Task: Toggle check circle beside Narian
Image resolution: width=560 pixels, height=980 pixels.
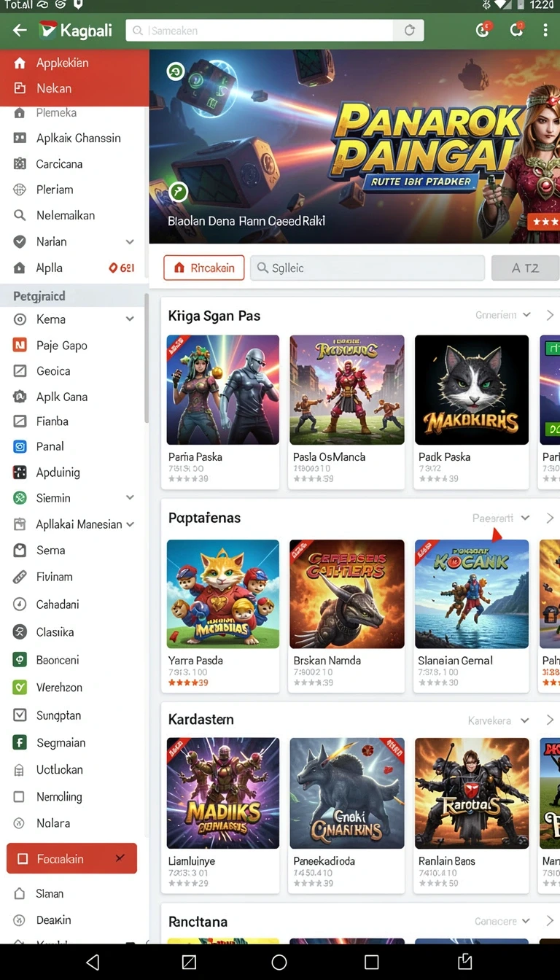Action: (20, 241)
